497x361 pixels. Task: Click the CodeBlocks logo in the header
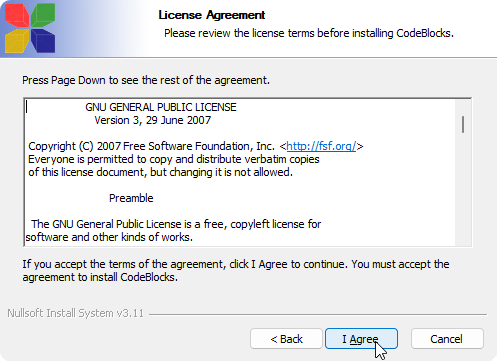pos(30,28)
